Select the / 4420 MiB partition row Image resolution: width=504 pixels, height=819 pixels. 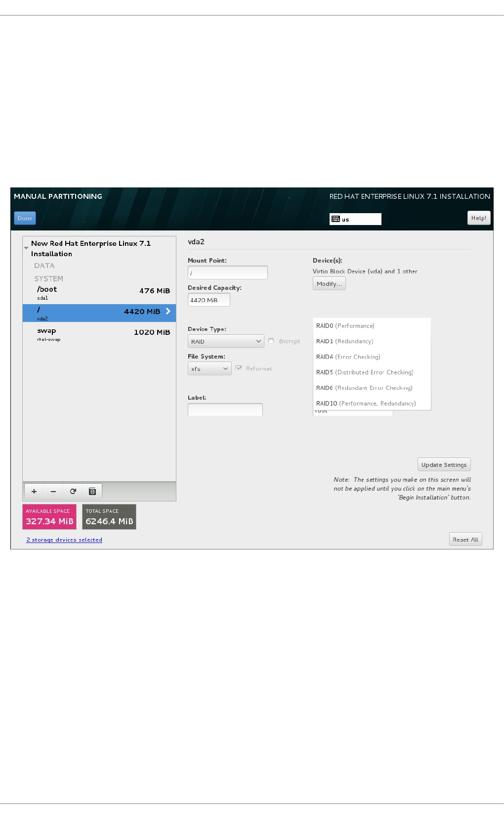tap(99, 313)
